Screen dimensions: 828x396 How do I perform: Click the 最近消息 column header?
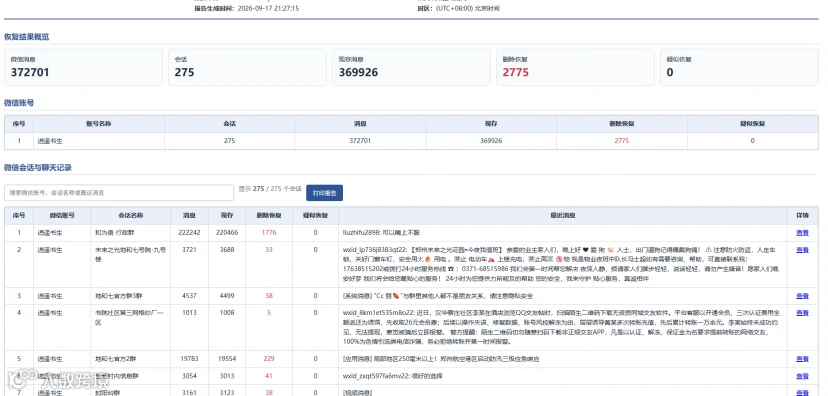coord(562,216)
